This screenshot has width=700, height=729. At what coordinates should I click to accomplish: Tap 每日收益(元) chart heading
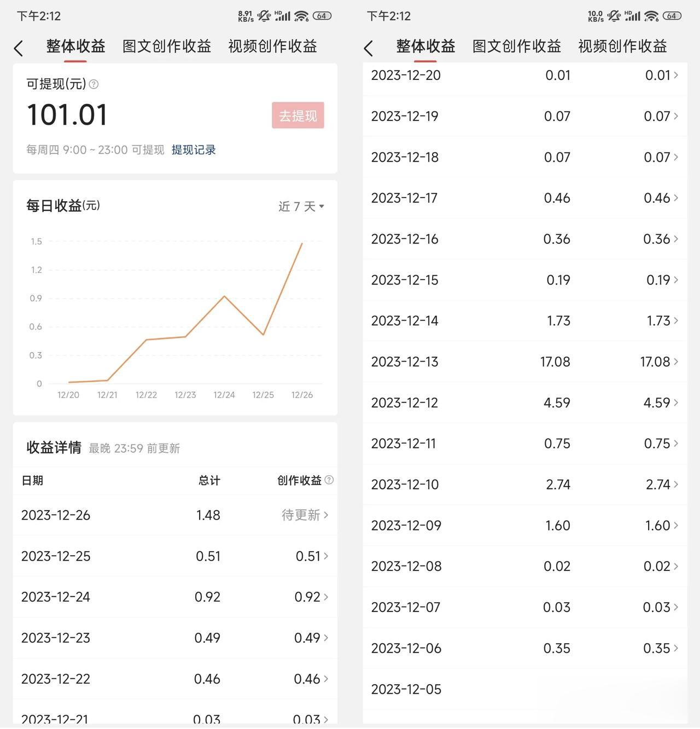pos(63,206)
